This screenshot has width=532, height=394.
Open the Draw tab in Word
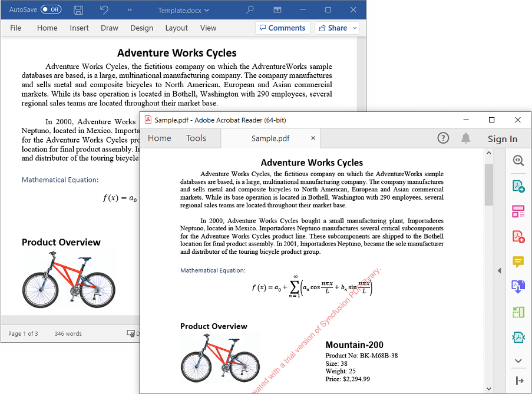tap(109, 28)
